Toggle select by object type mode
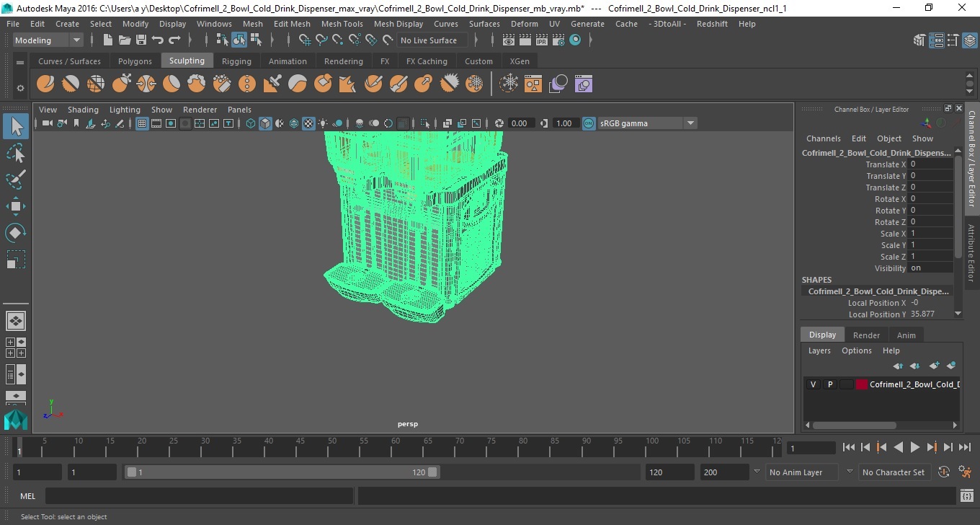This screenshot has height=525, width=980. 239,40
